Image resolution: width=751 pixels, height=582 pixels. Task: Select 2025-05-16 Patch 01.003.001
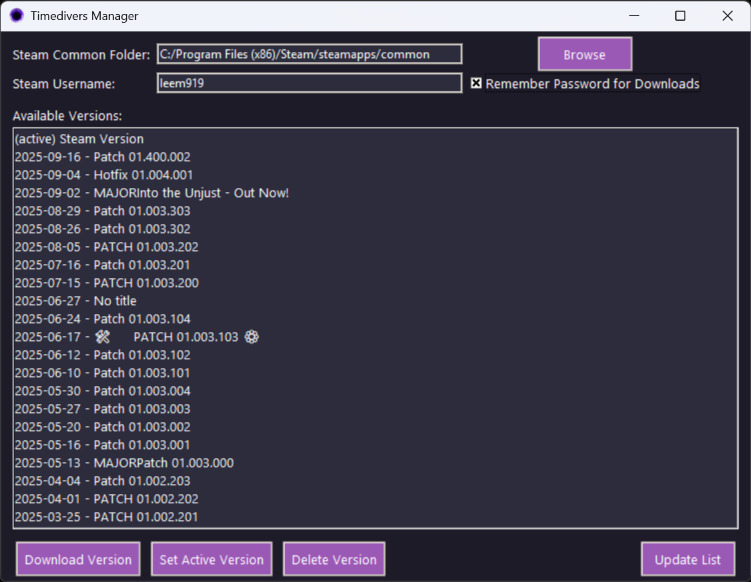[x=375, y=445]
